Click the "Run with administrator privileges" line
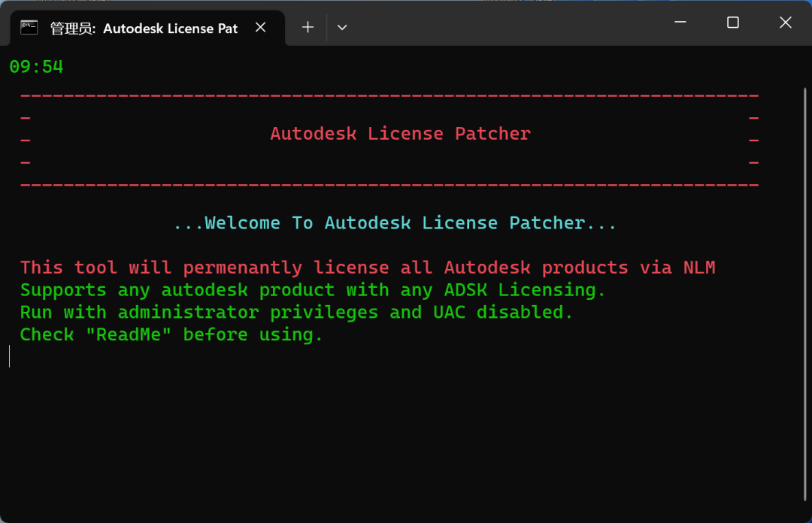Screen dimensions: 812x523 click(x=296, y=313)
